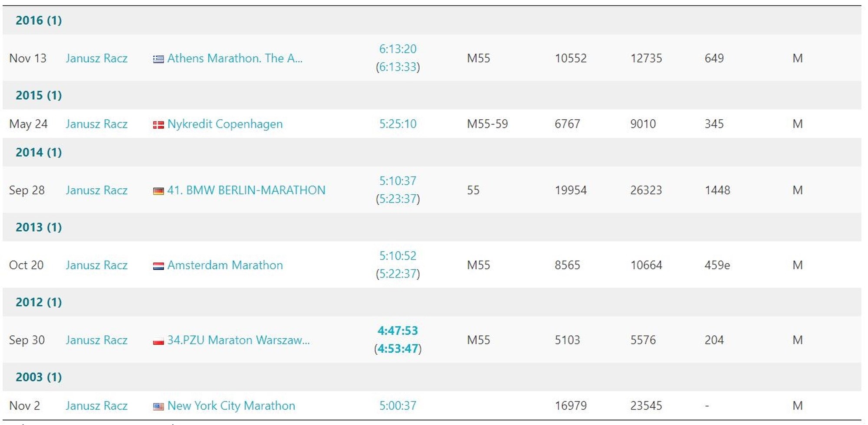
Task: Click the 5:00:37 New York finish time
Action: pos(398,405)
